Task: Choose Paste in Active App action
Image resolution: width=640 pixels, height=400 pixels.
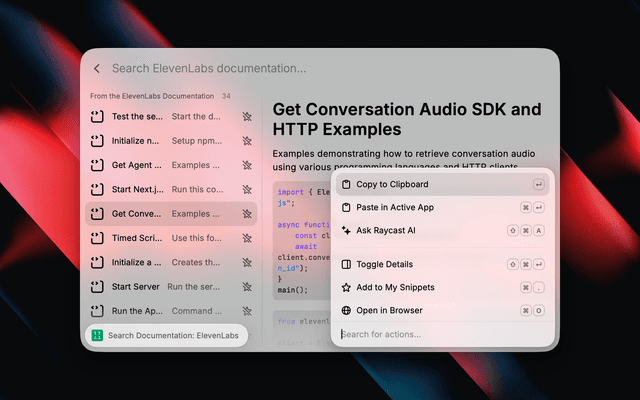Action: (x=442, y=207)
